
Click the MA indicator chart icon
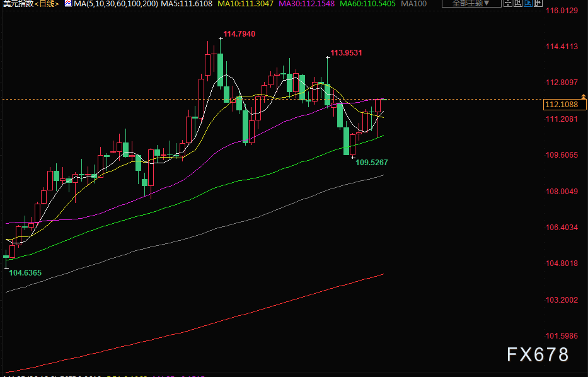(68, 3)
